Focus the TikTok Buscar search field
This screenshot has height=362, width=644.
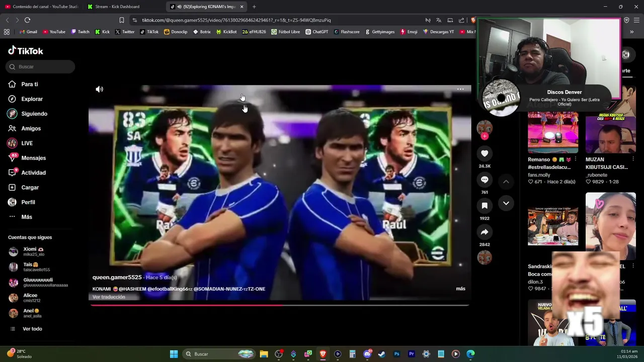pyautogui.click(x=41, y=66)
